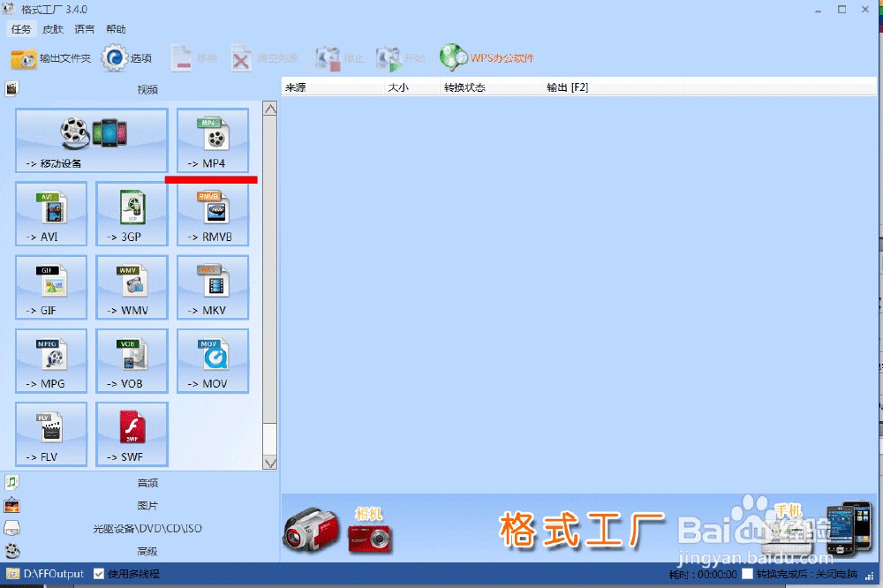Select the WMV conversion tile
This screenshot has height=588, width=883.
132,287
